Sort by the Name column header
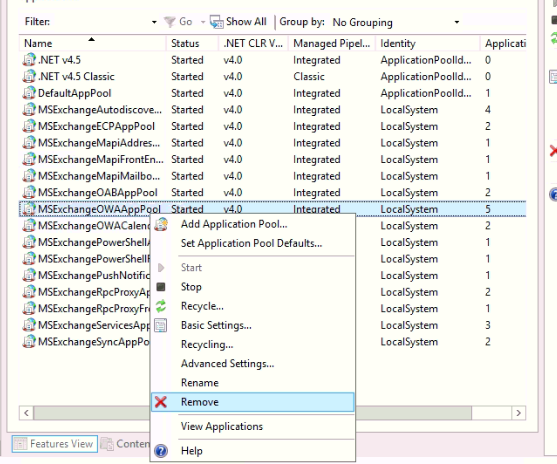557x464 pixels. click(x=92, y=43)
